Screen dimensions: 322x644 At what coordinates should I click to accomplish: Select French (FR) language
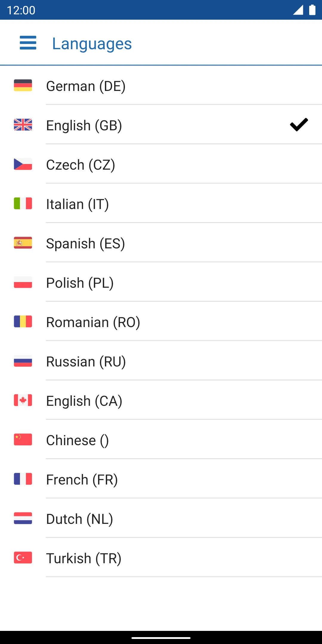click(161, 479)
